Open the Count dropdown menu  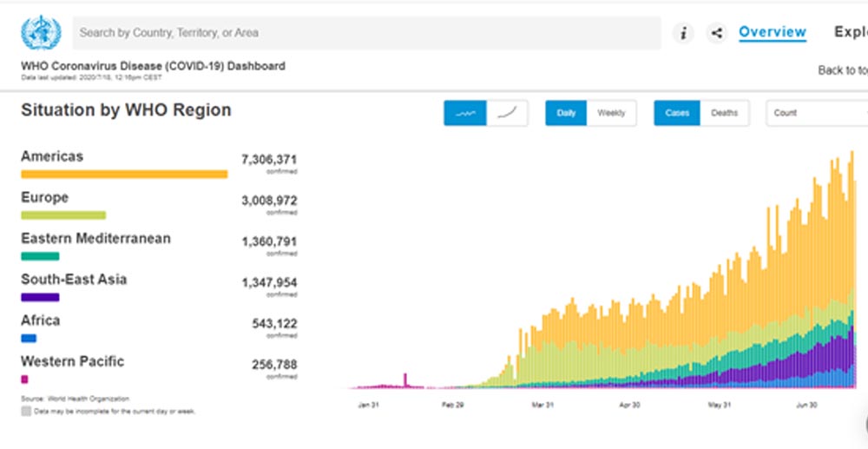816,113
